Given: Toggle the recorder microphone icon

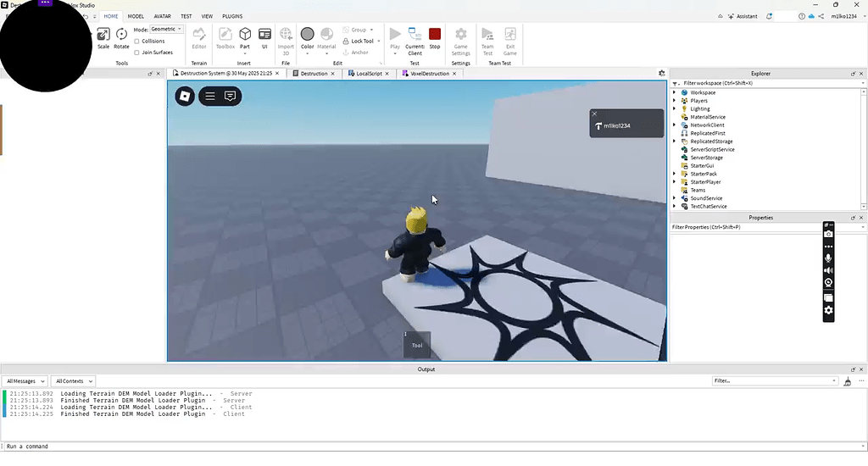Looking at the screenshot, I should [828, 258].
